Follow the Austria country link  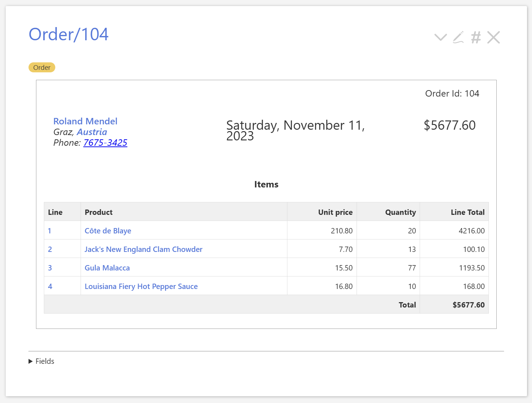point(92,132)
